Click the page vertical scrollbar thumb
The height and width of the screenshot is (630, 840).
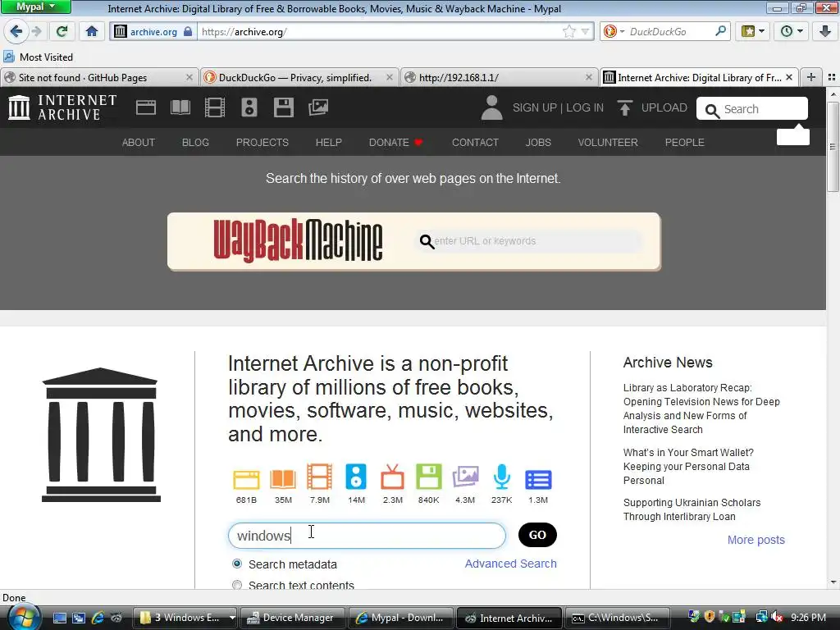coord(833,146)
